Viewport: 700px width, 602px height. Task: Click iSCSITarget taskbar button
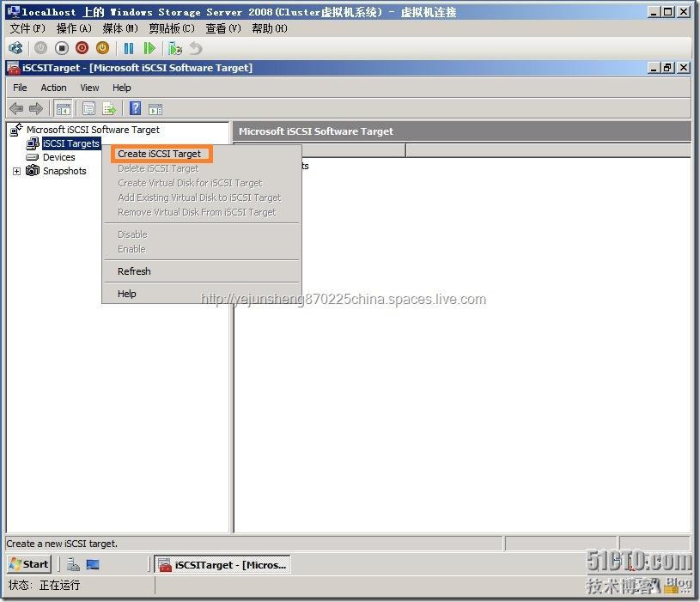tap(222, 564)
